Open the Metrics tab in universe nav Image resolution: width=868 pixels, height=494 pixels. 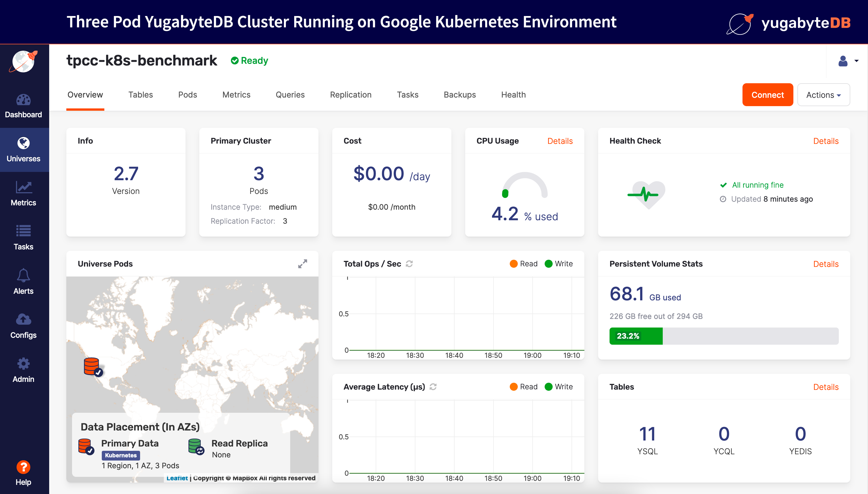tap(236, 95)
